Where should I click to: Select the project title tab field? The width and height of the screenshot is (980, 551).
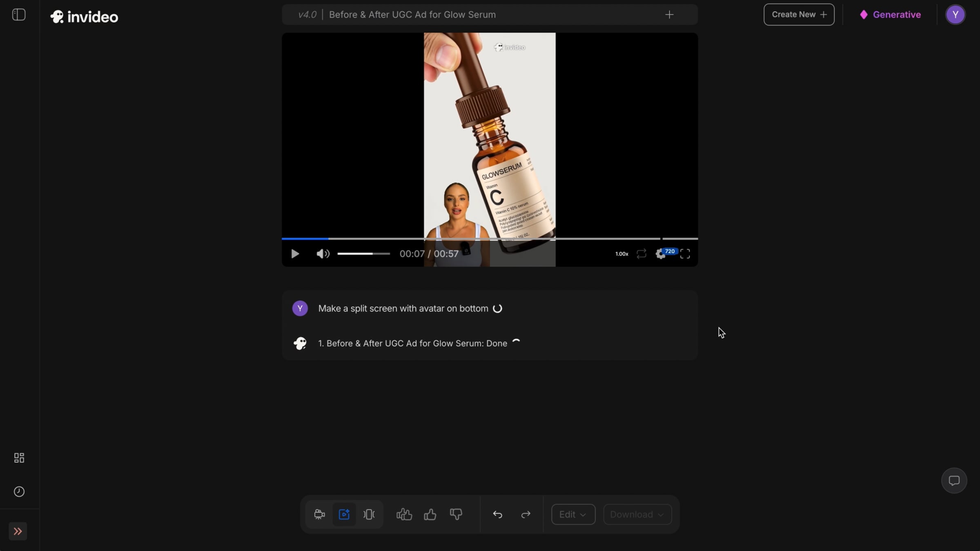point(490,15)
